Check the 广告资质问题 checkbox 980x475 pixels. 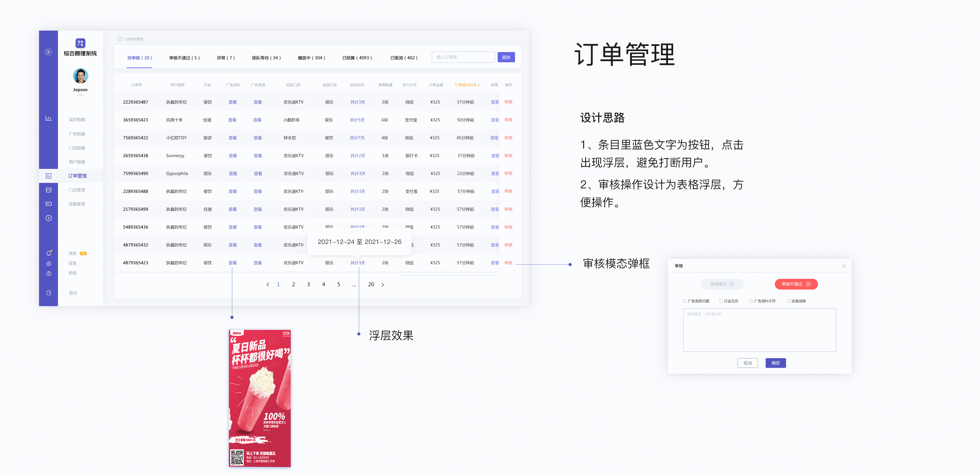685,301
